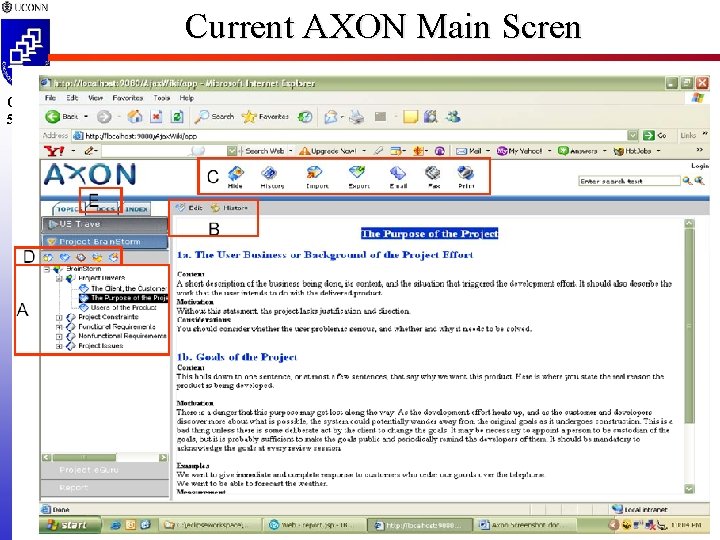720x540 pixels.
Task: Click the advanced search icon next to the magnifier
Action: 699,181
